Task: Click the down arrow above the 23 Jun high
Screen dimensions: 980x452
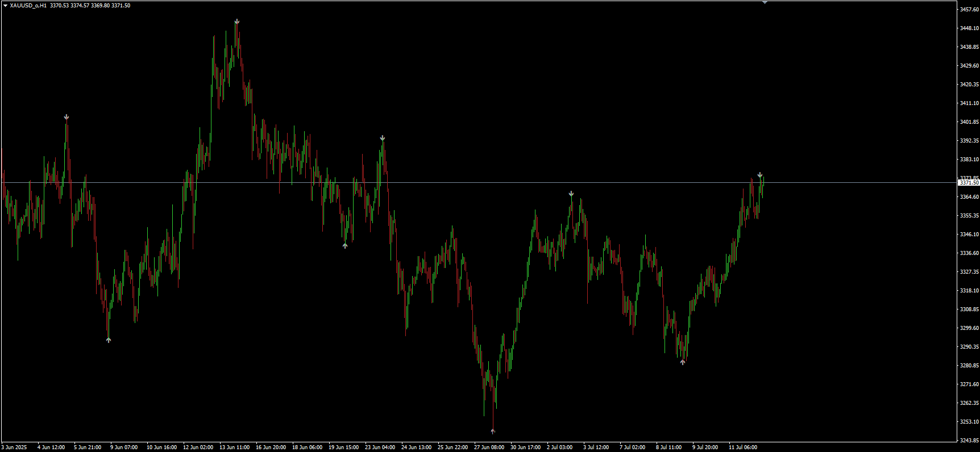Action: click(x=383, y=138)
